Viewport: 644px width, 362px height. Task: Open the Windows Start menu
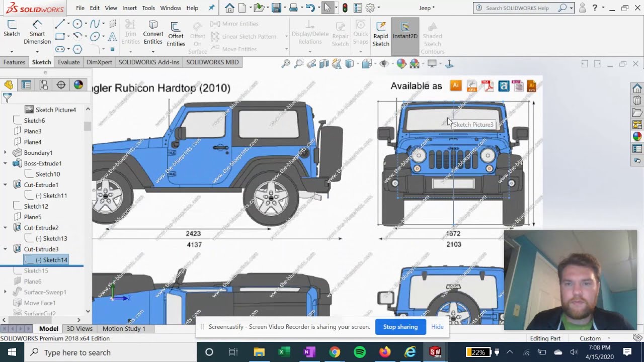[x=12, y=352]
